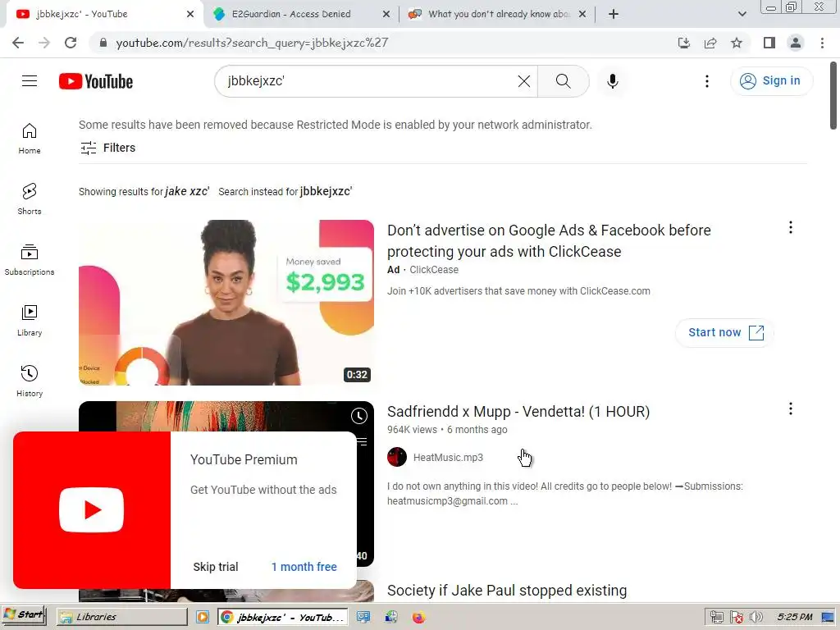Click Skip trial in YouTube Premium popup
Image resolution: width=840 pixels, height=630 pixels.
pos(216,567)
